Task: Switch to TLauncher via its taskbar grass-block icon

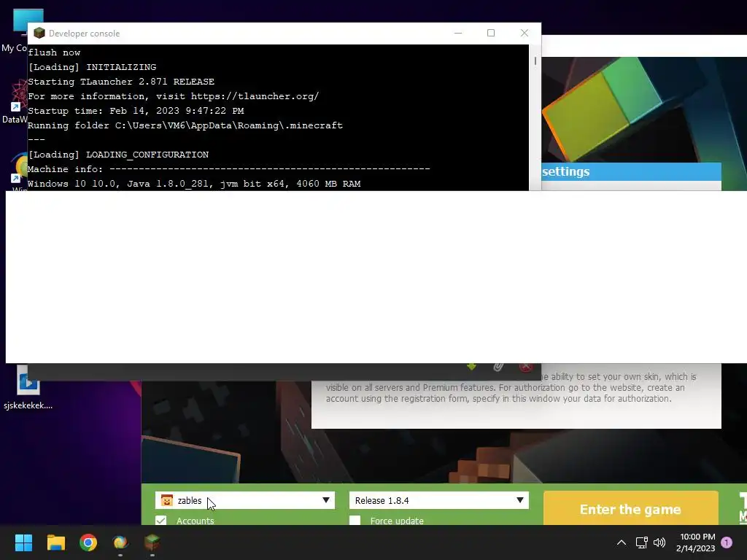Action: tap(152, 542)
